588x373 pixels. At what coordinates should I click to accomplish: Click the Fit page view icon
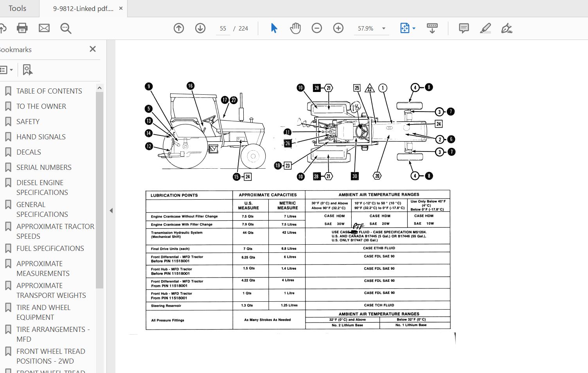[x=405, y=28]
